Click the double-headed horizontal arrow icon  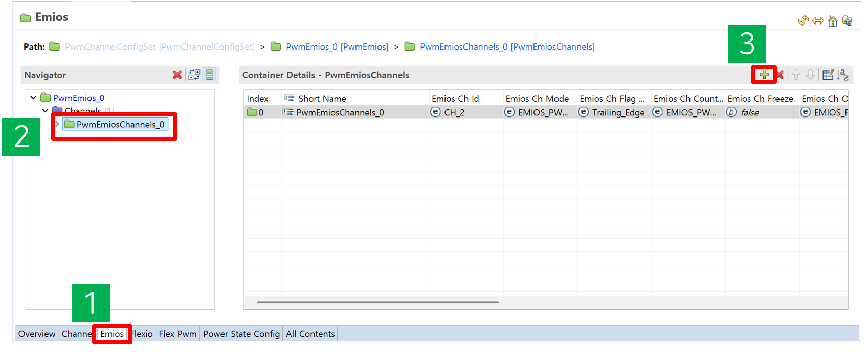point(818,21)
